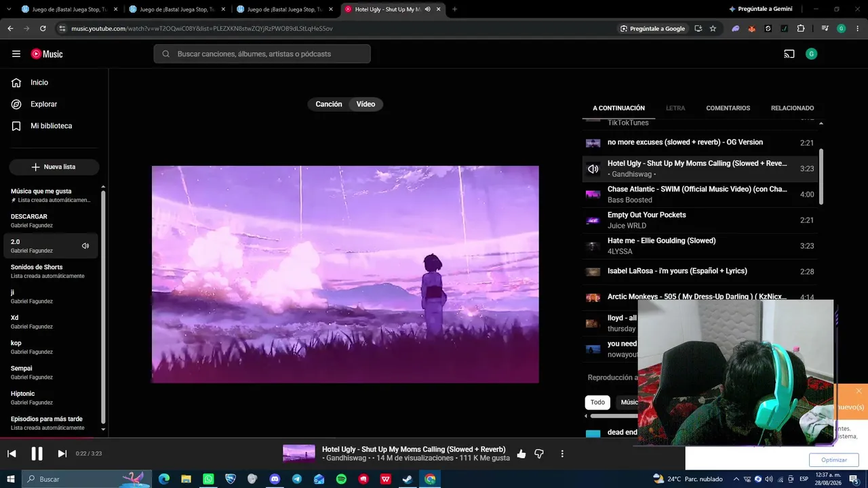Show hidden system tray icons
Viewport: 868px width, 488px height.
[x=736, y=479]
